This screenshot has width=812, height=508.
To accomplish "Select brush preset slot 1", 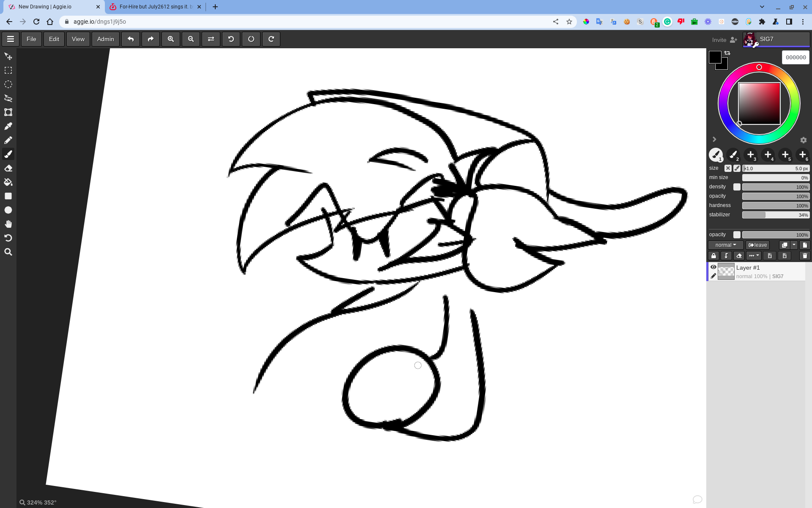I will pos(716,155).
